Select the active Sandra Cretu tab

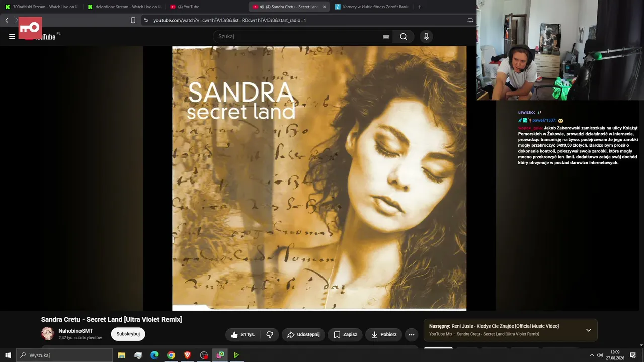(x=289, y=7)
